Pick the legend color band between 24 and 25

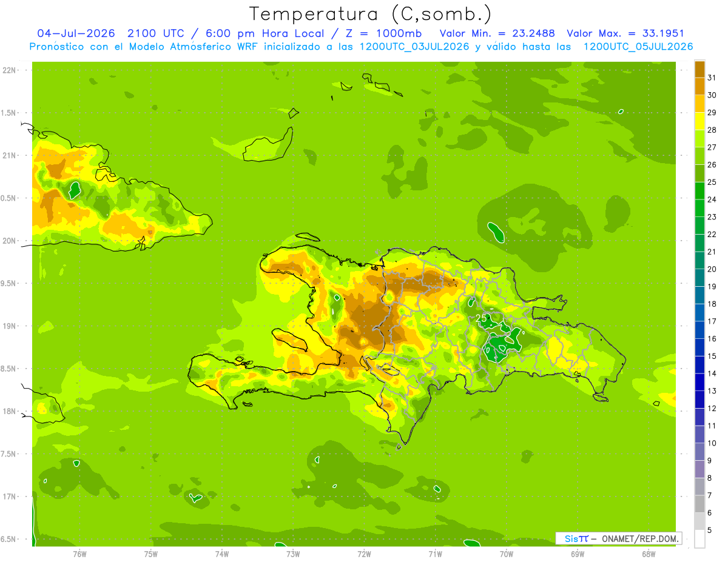tap(699, 190)
